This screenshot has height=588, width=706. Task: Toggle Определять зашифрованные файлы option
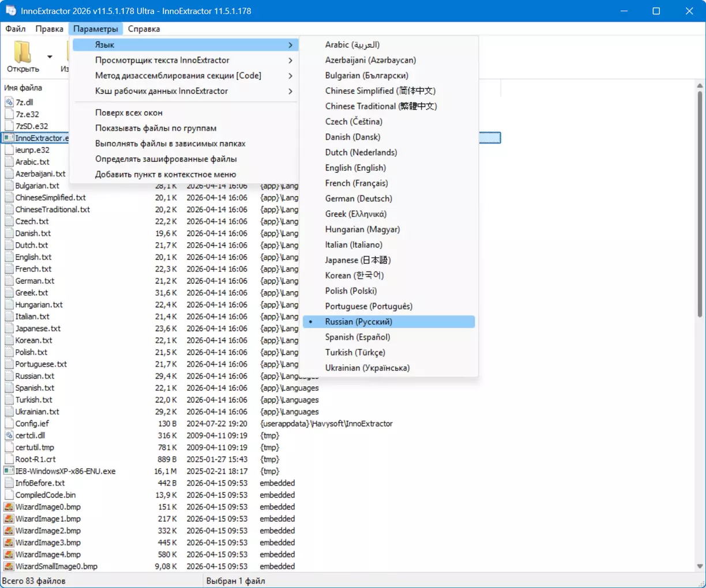(x=166, y=159)
